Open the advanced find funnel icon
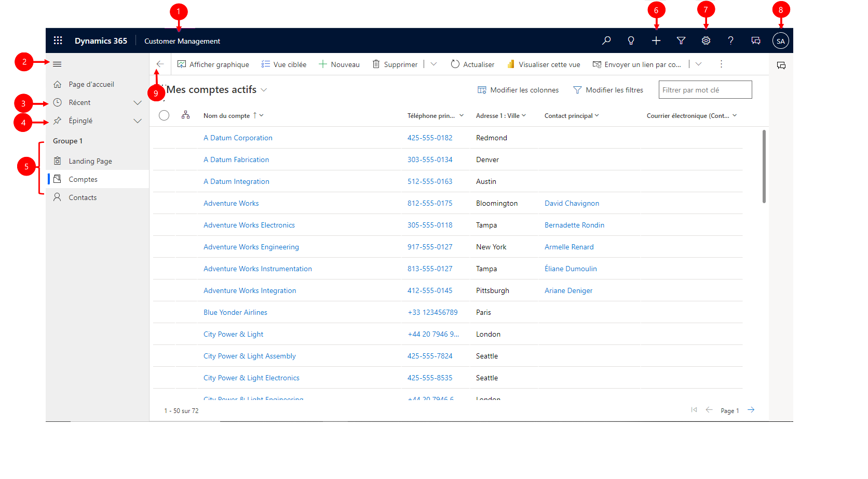 pos(681,41)
